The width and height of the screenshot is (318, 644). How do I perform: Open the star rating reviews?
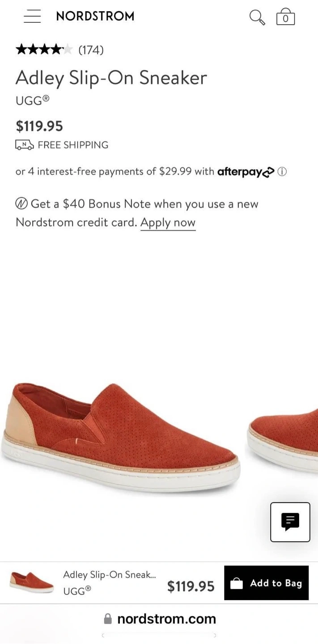pyautogui.click(x=44, y=50)
